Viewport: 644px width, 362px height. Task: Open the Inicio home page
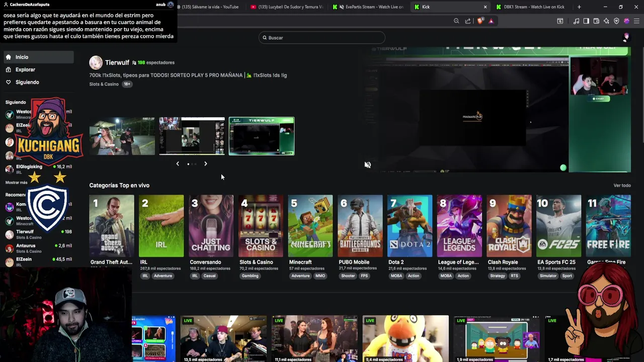click(x=38, y=57)
